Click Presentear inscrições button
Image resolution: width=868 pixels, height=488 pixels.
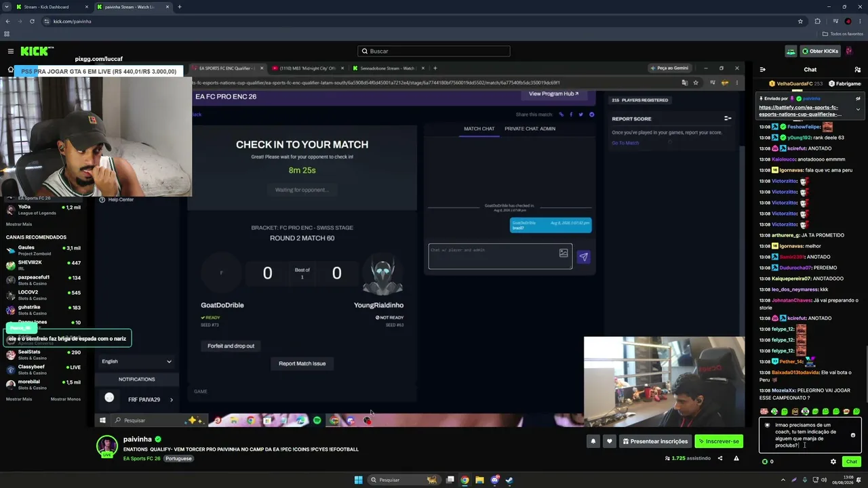[x=655, y=441]
